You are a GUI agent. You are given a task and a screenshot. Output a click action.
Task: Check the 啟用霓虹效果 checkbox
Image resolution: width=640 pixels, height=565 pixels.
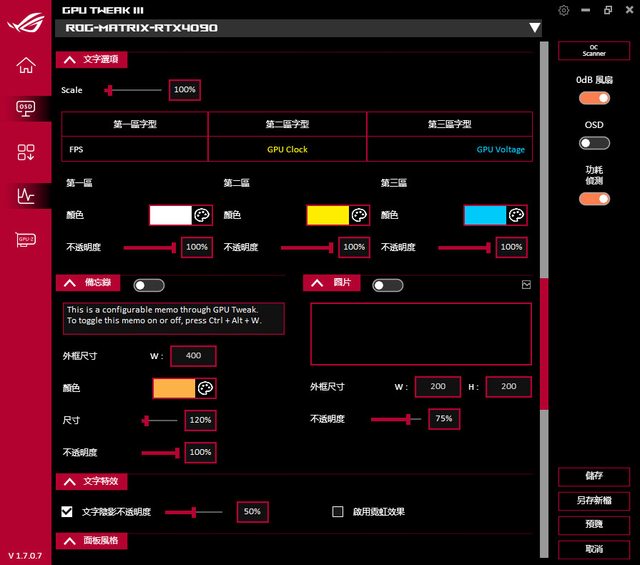coord(338,512)
